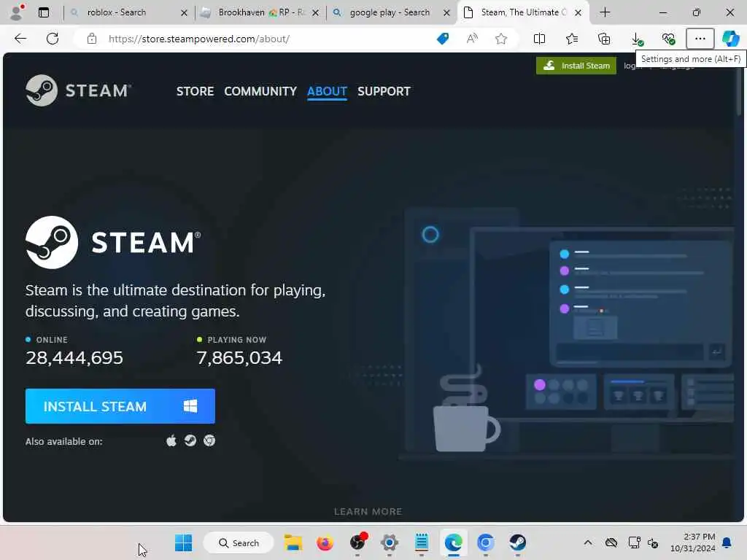Click the green Install Steam button
This screenshot has height=560, width=747.
click(576, 66)
